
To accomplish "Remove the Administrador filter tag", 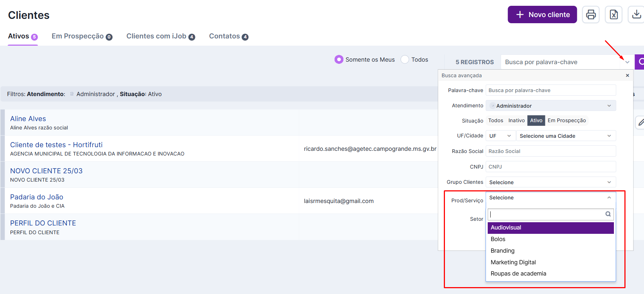I will pyautogui.click(x=72, y=94).
